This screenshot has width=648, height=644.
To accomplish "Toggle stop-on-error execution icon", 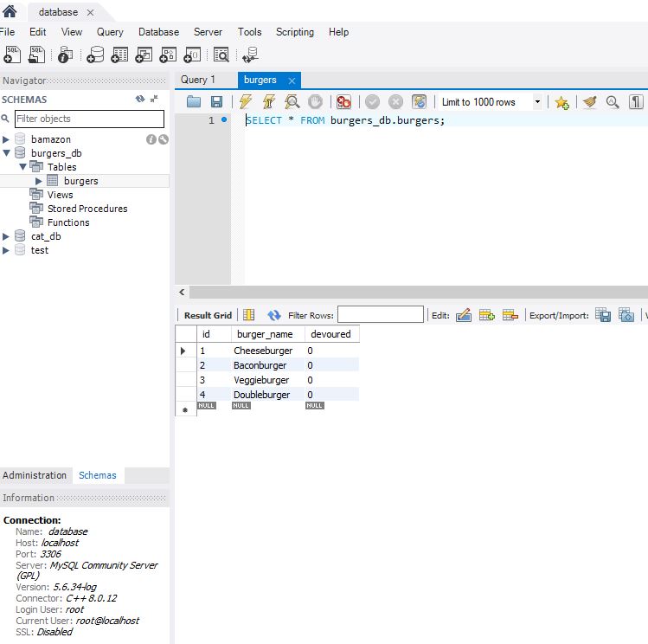I will (x=343, y=101).
